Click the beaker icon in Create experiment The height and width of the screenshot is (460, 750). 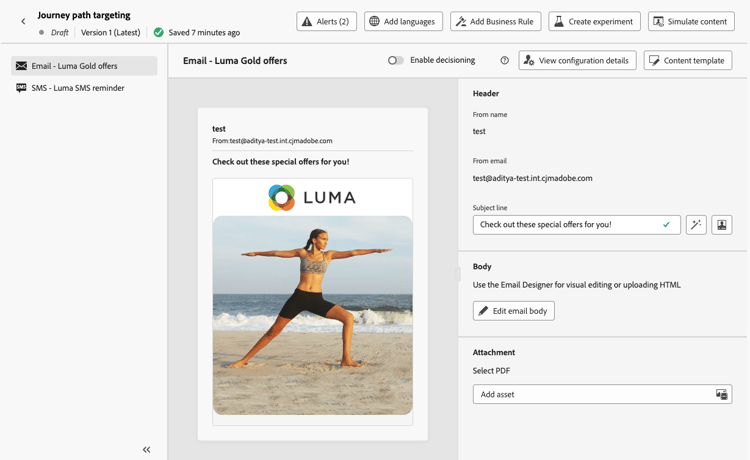click(x=559, y=21)
